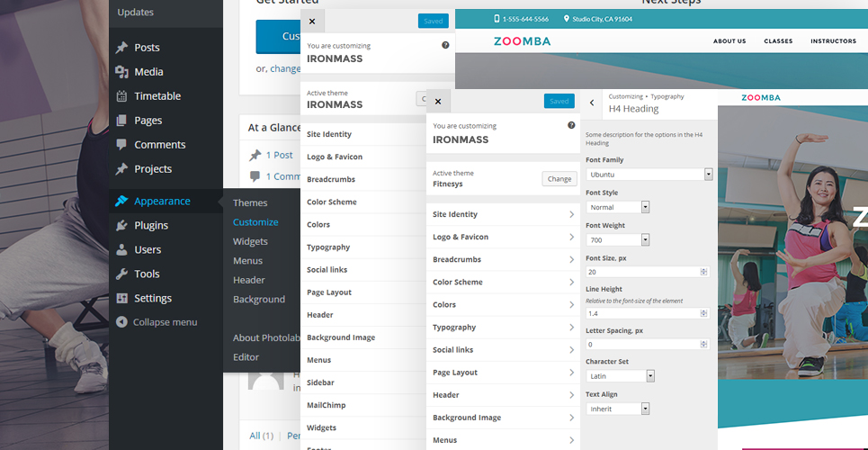
Task: Click the Collapse menu arrow icon
Action: pos(121,322)
